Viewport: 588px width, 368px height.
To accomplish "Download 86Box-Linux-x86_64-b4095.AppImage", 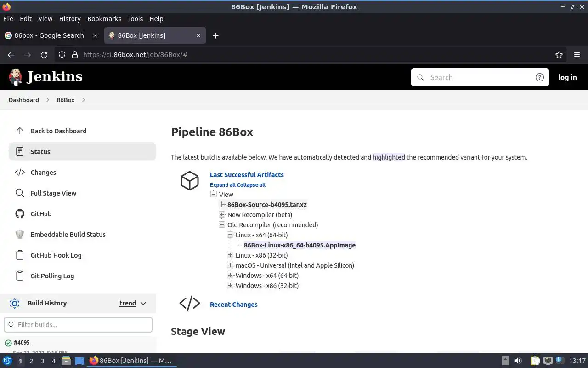I will pos(300,245).
